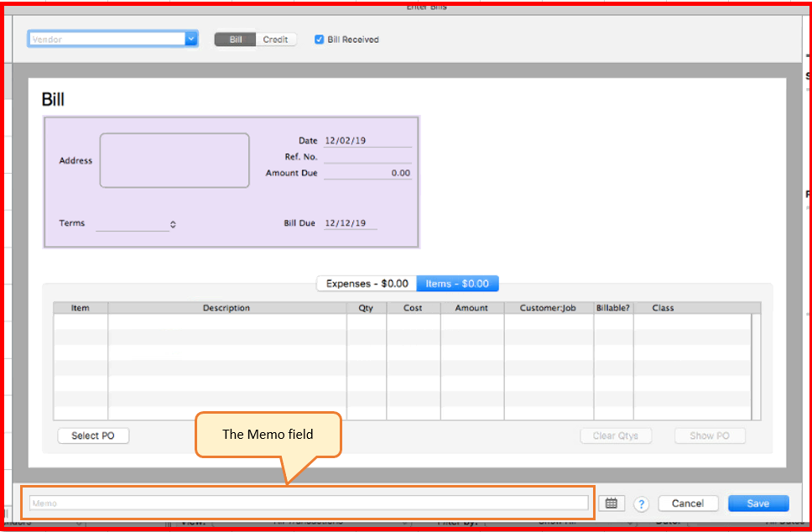
Task: Click the Qty column header
Action: tap(366, 308)
